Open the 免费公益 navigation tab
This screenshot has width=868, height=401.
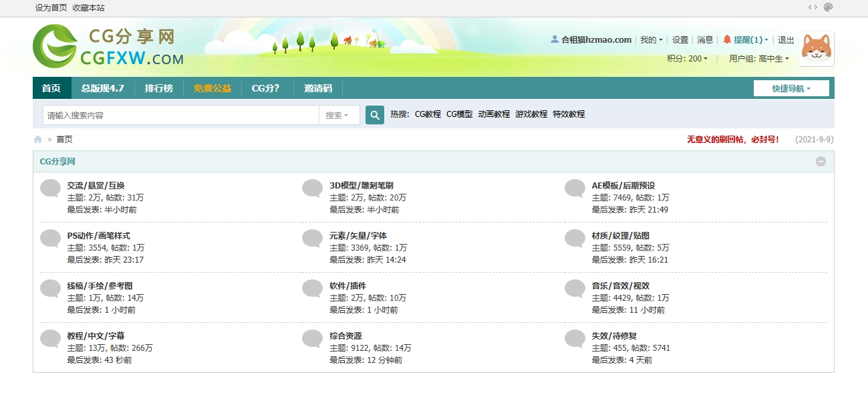212,88
